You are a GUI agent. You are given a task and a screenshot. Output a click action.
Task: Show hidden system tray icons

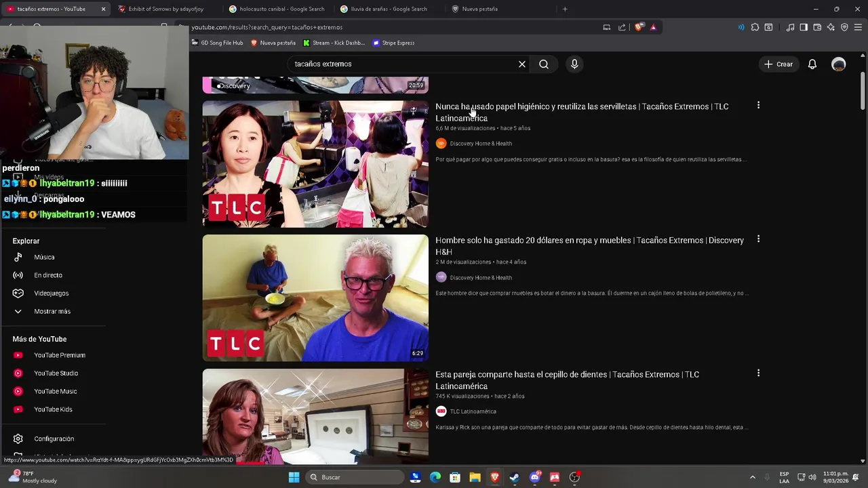[752, 477]
